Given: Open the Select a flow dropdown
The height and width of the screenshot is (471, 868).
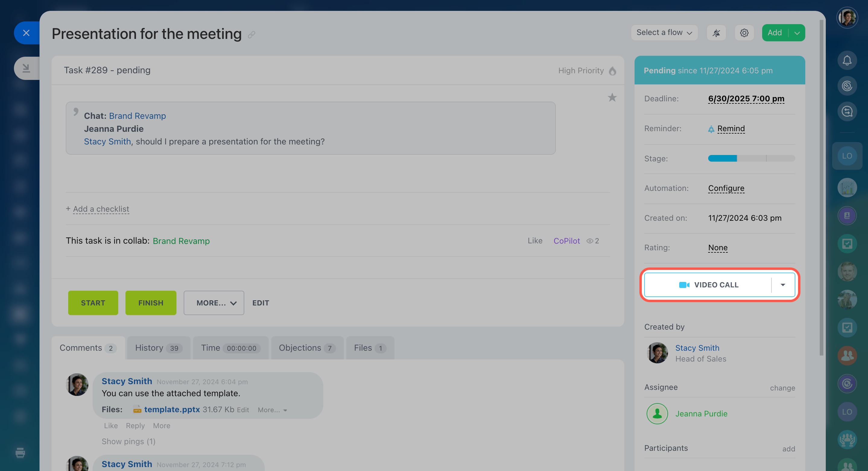Looking at the screenshot, I should 664,33.
